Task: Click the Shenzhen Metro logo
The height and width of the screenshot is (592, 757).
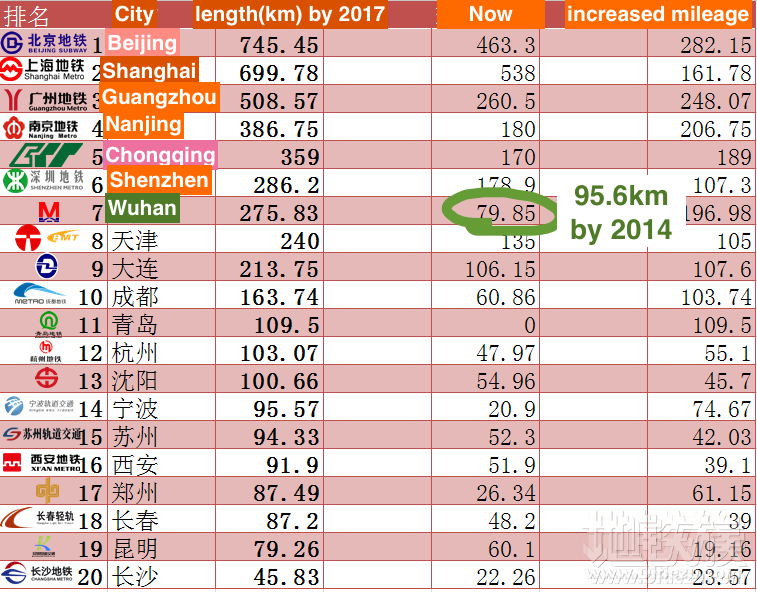Action: (43, 181)
